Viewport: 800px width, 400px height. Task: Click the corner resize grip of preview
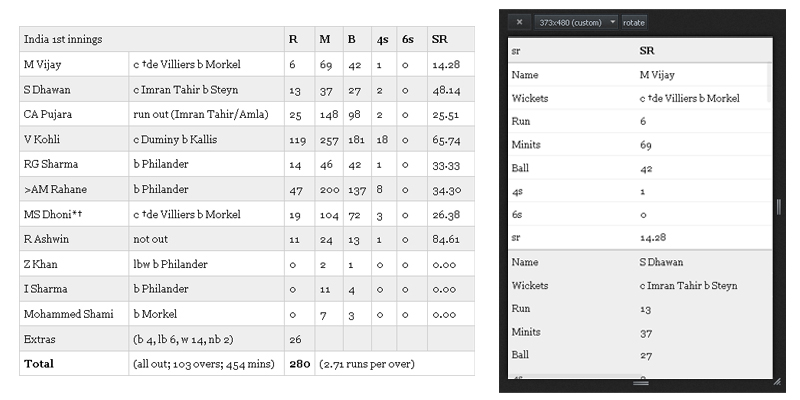pyautogui.click(x=777, y=382)
